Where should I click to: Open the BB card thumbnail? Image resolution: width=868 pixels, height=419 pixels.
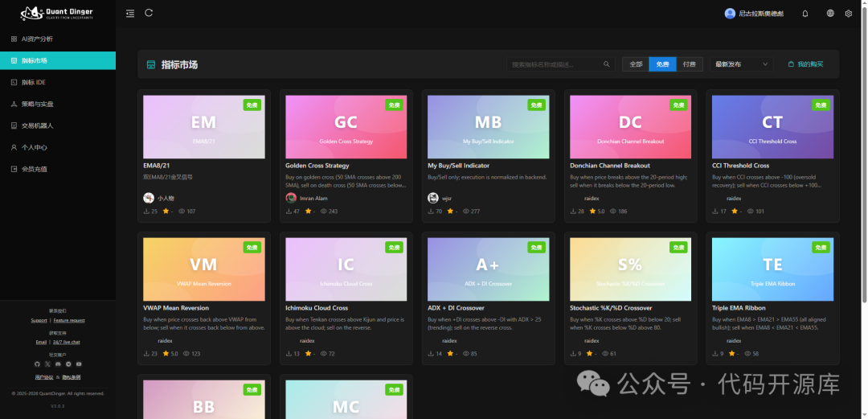[x=203, y=400]
